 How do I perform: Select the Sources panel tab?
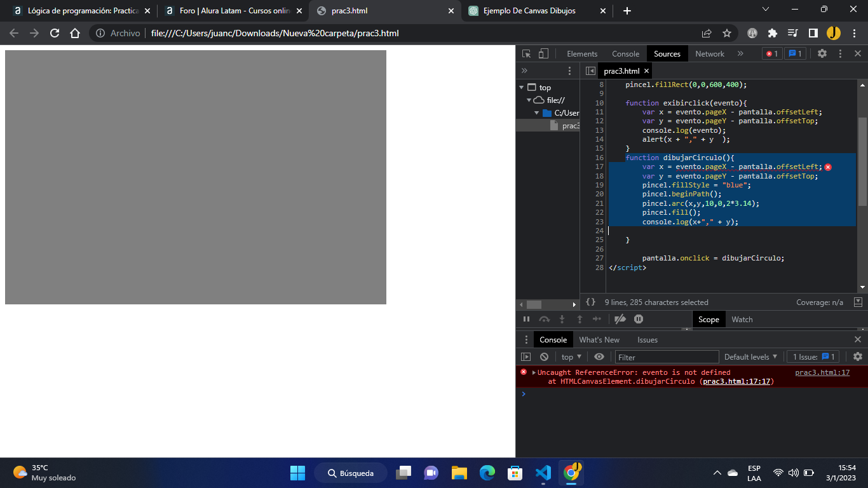click(667, 54)
